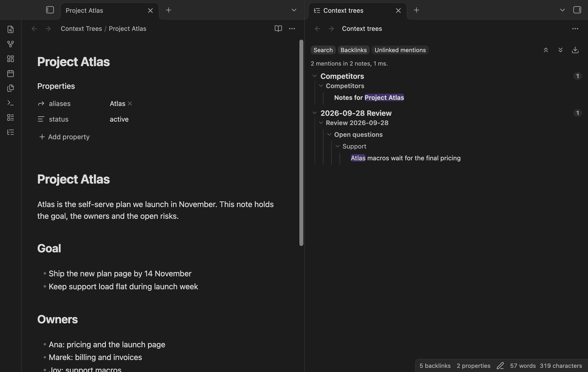Remove the Atlas alias with its x
The width and height of the screenshot is (588, 372).
coord(130,104)
